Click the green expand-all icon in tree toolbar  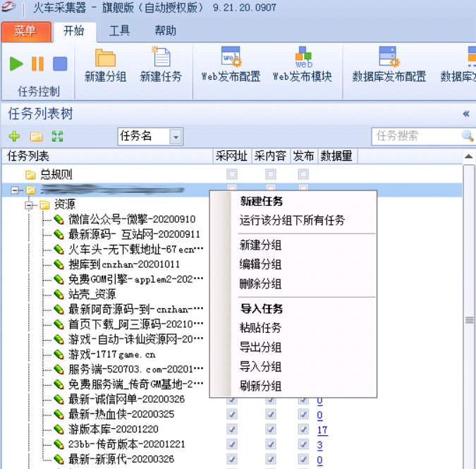(x=57, y=136)
